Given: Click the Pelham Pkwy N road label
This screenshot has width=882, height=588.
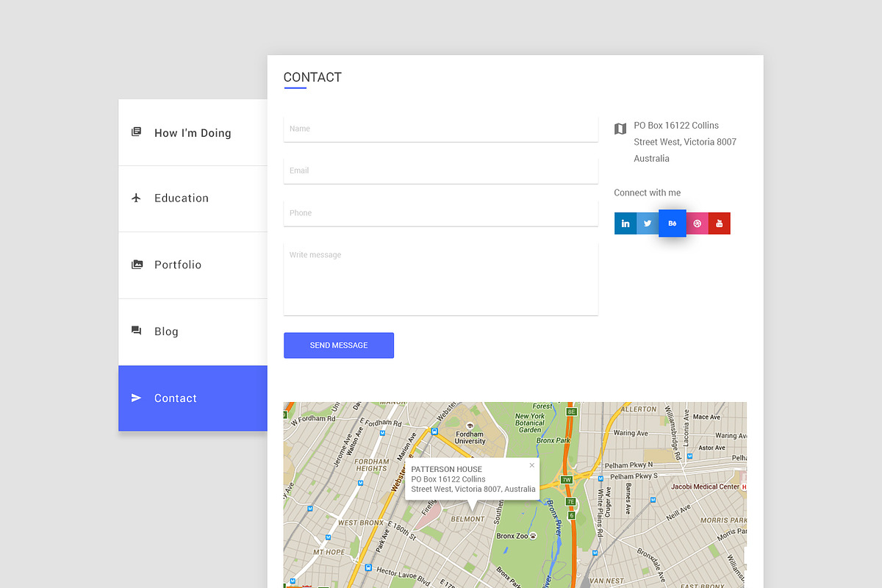Looking at the screenshot, I should pyautogui.click(x=631, y=465).
